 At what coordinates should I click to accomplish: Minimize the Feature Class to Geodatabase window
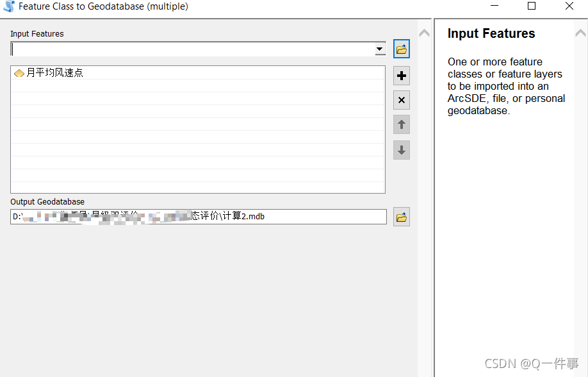coord(494,6)
